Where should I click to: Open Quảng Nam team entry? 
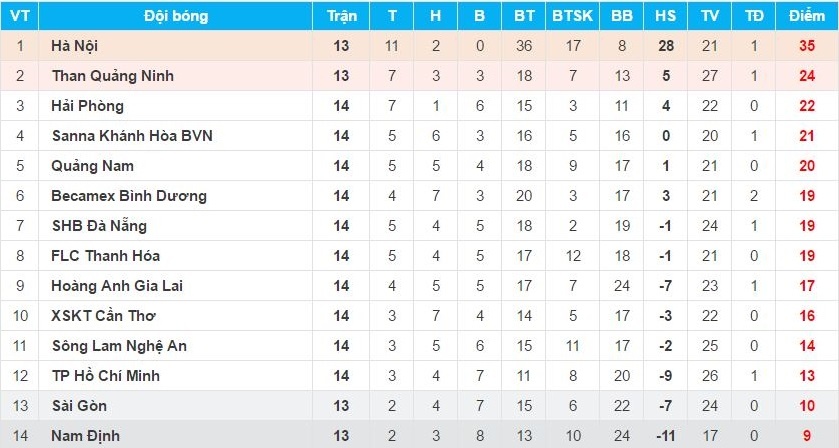pos(92,166)
